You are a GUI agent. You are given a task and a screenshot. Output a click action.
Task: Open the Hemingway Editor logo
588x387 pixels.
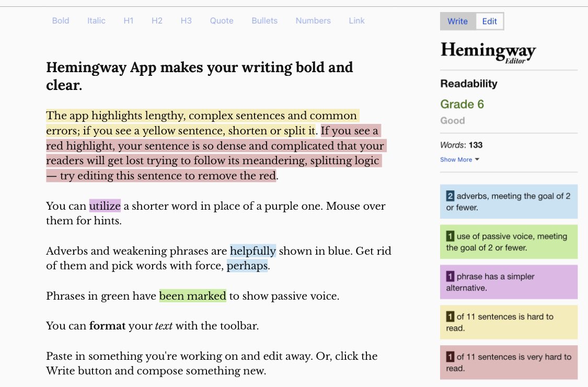488,52
